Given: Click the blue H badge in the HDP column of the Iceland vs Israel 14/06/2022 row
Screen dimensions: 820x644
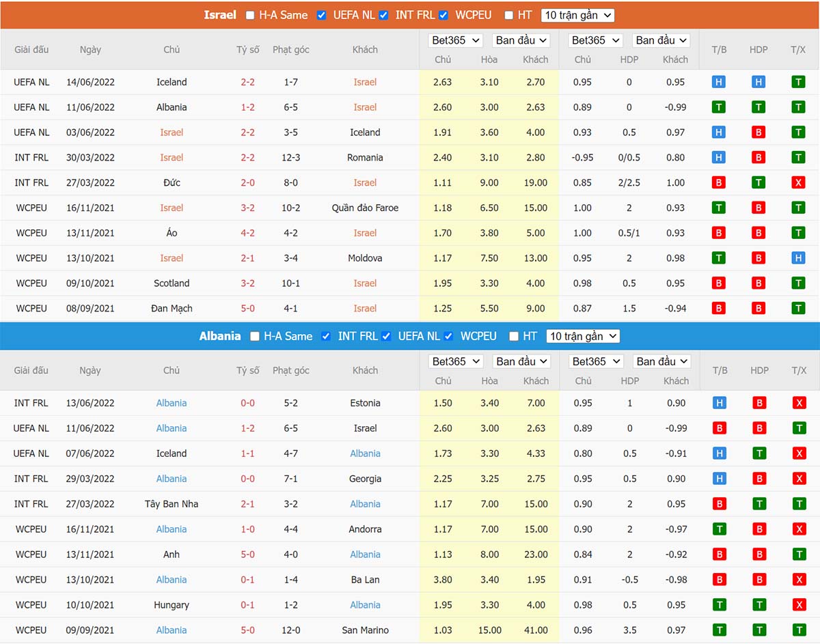Looking at the screenshot, I should (x=758, y=82).
